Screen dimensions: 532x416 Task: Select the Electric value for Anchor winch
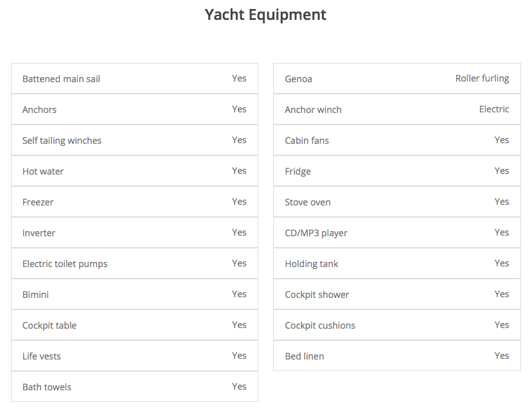(x=494, y=109)
